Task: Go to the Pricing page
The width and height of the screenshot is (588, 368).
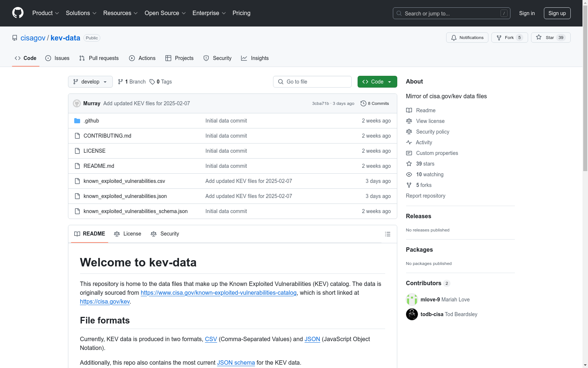Action: tap(241, 13)
